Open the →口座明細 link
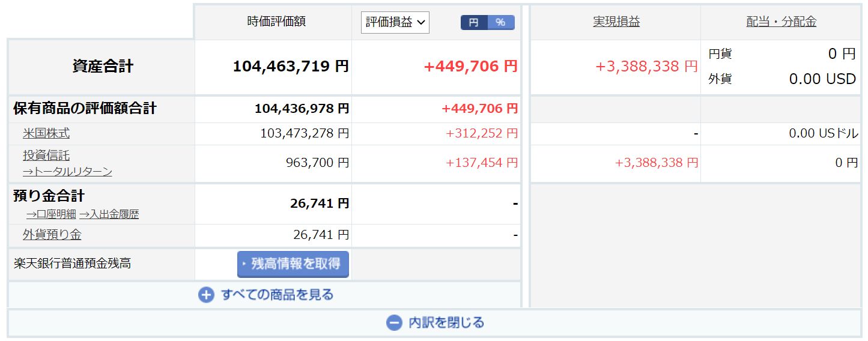Screen dimensions: 868x341 (50, 214)
